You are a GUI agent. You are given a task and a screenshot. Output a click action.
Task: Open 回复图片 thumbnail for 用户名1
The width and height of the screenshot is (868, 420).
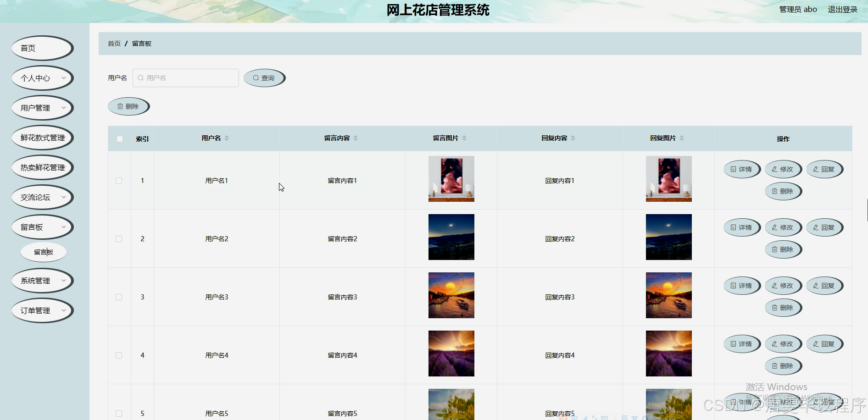(669, 179)
